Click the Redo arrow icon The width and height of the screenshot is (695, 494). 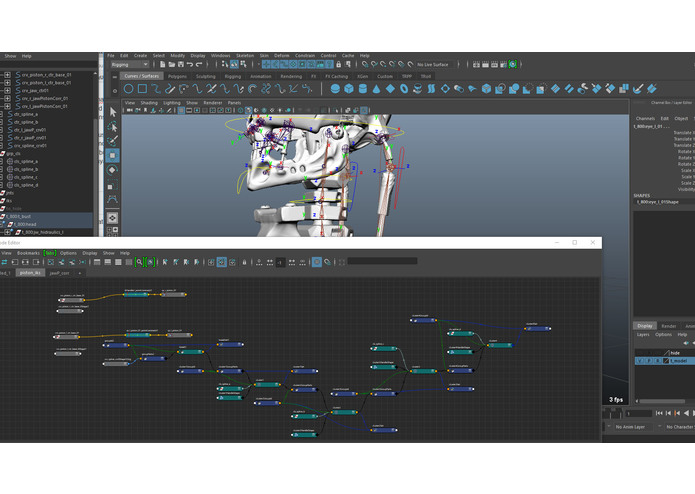(199, 65)
